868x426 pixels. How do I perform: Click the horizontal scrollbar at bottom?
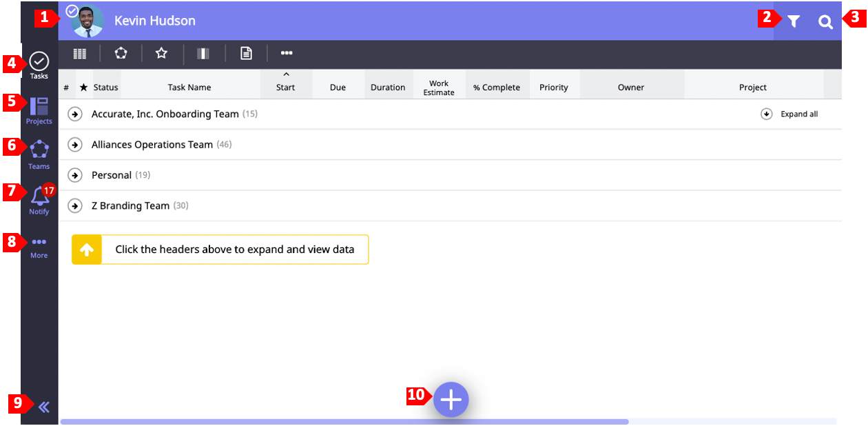(344, 421)
